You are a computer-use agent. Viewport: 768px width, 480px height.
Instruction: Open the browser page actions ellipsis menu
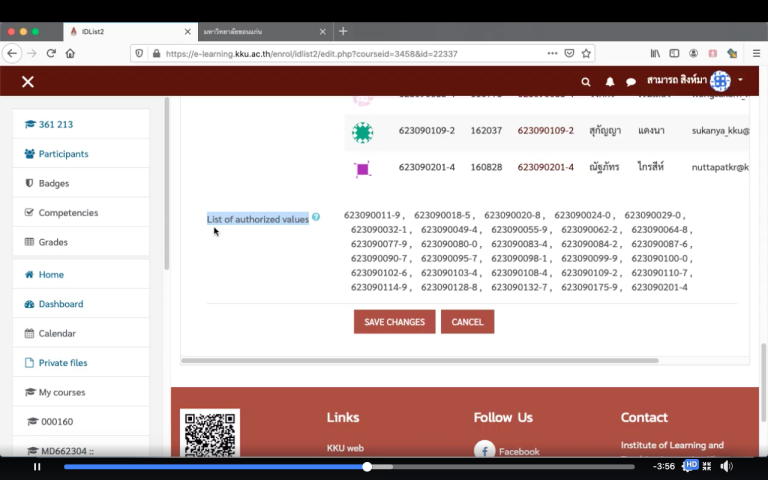[x=552, y=53]
